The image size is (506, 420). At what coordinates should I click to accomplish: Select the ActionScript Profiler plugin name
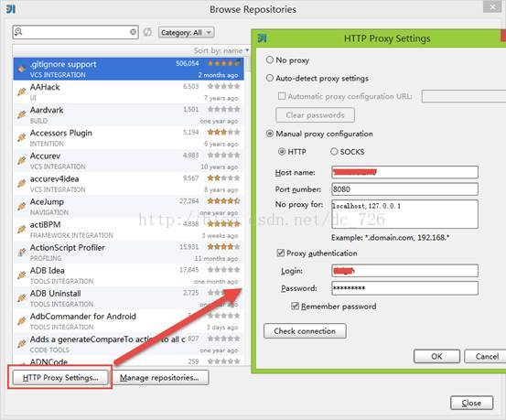pyautogui.click(x=68, y=248)
